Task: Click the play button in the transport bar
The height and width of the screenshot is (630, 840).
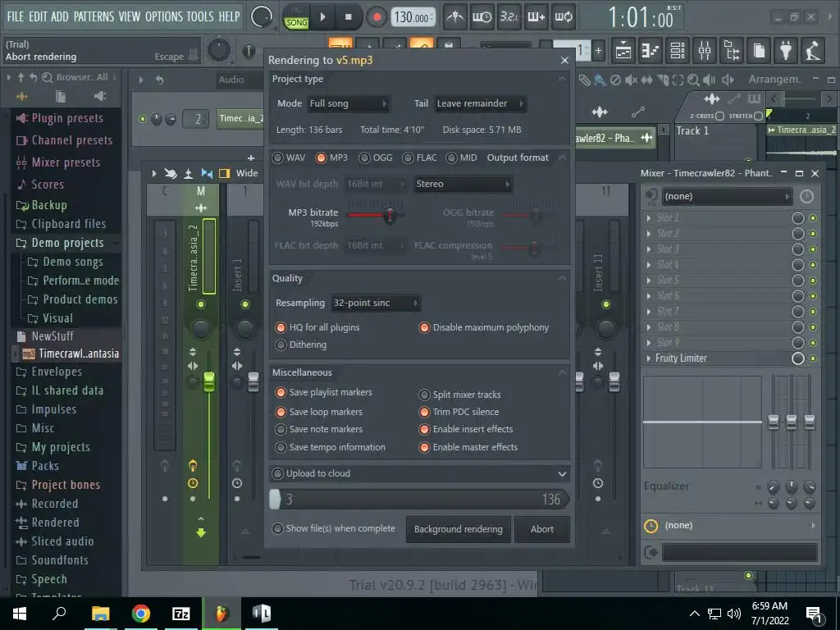Action: click(x=322, y=17)
